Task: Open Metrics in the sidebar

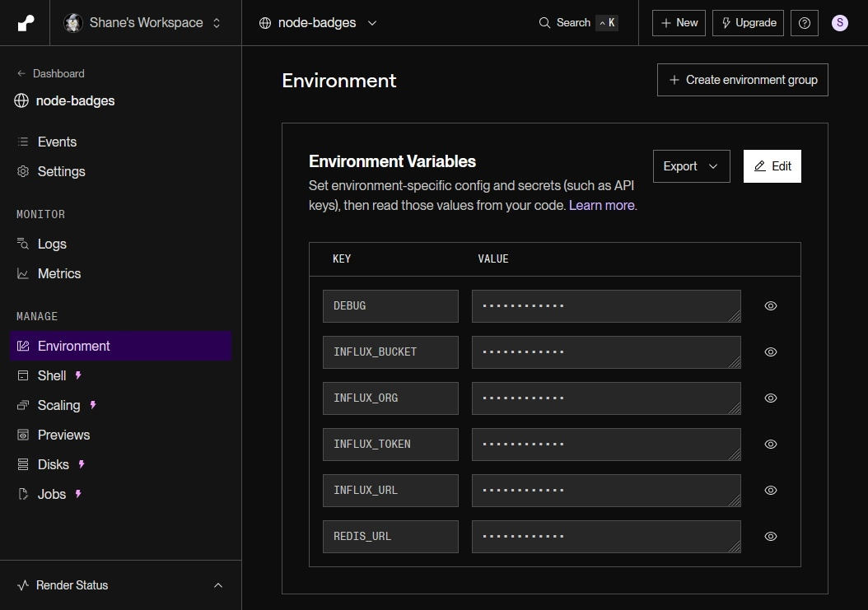Action: pos(58,273)
